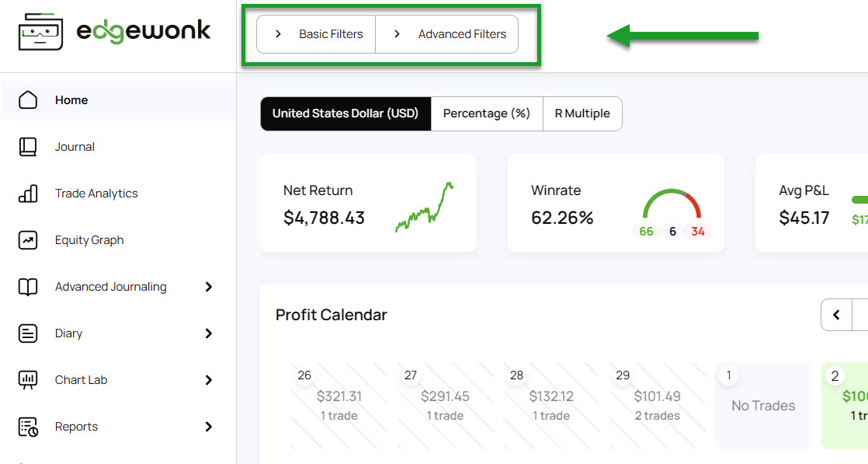Switch display to Percentage (%)
This screenshot has height=464, width=868.
(486, 113)
